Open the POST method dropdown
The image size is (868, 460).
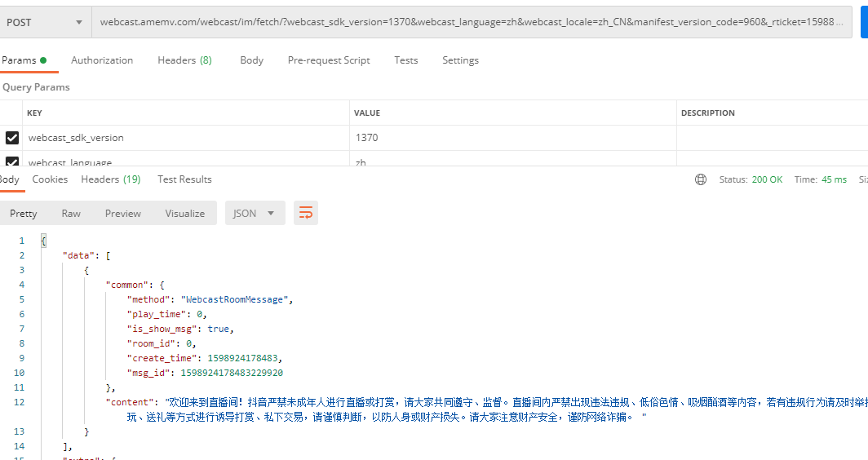tap(44, 22)
